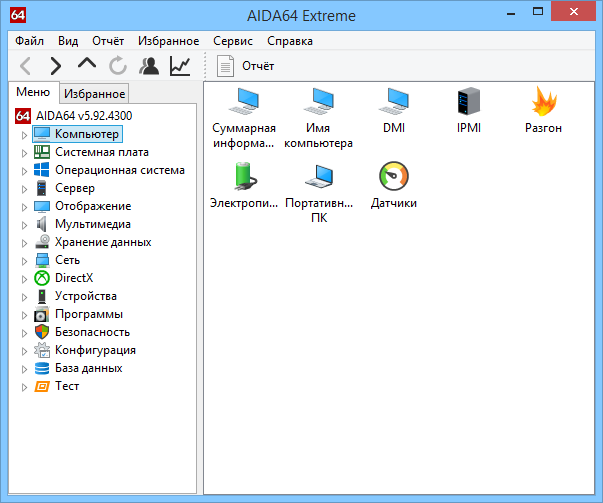Open the Избранное menu in menu bar

[168, 41]
